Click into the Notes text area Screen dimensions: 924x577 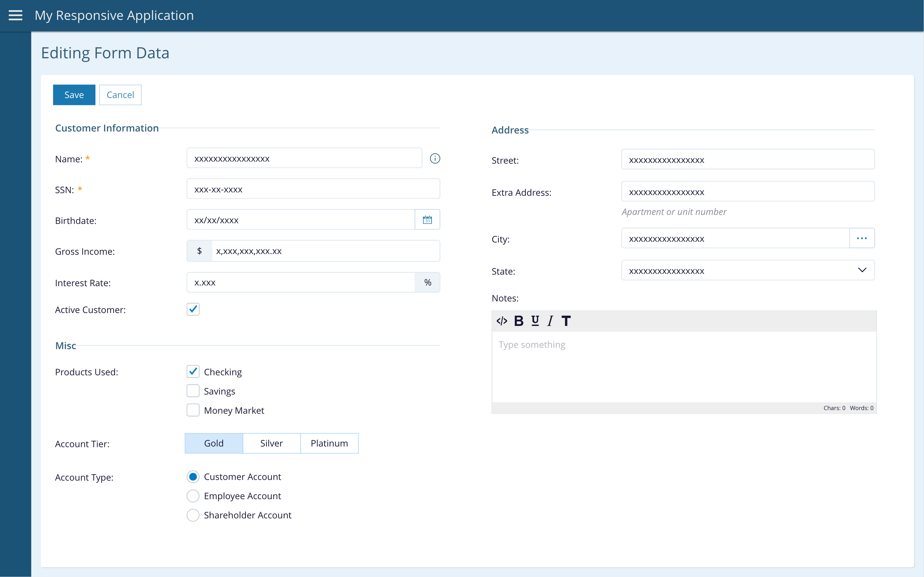pyautogui.click(x=683, y=366)
